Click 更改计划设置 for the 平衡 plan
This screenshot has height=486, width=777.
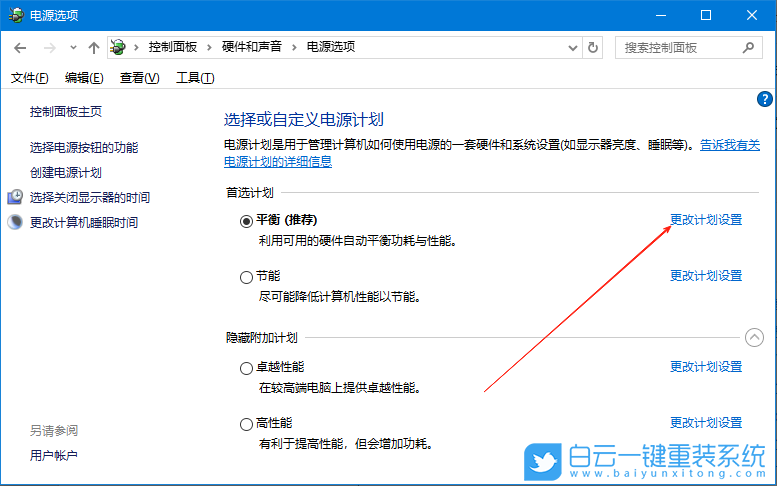[x=706, y=219]
